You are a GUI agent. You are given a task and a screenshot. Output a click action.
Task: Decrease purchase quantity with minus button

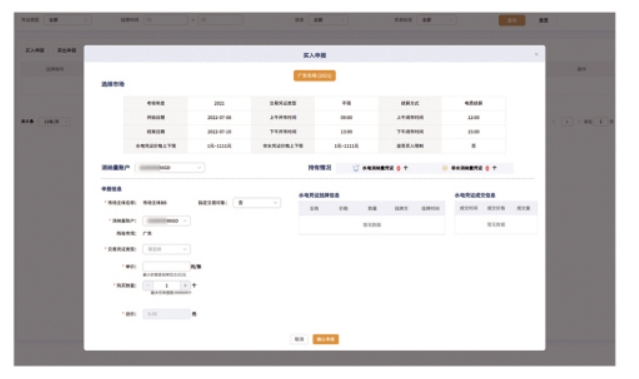click(148, 285)
